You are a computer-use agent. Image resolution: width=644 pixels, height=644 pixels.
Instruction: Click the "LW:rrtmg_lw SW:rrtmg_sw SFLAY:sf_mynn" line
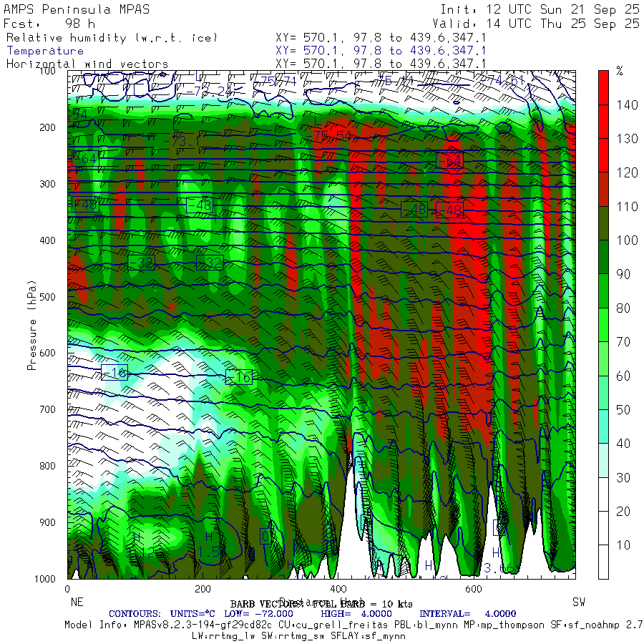[298, 636]
